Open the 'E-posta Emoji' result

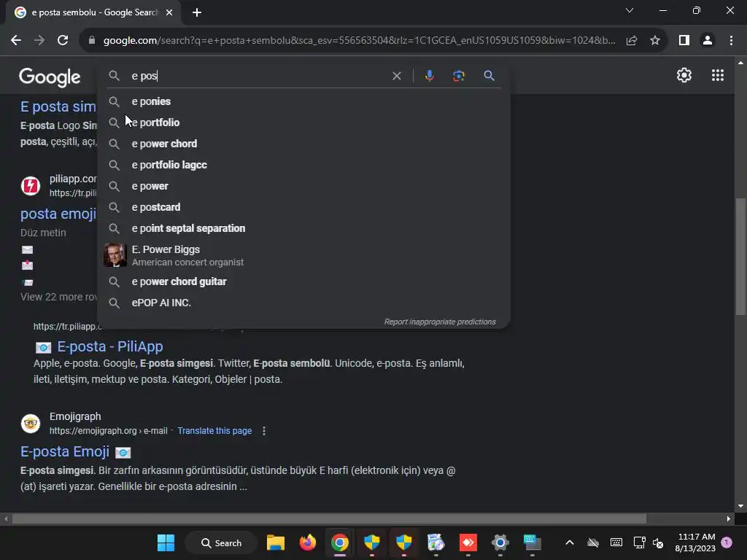point(65,451)
